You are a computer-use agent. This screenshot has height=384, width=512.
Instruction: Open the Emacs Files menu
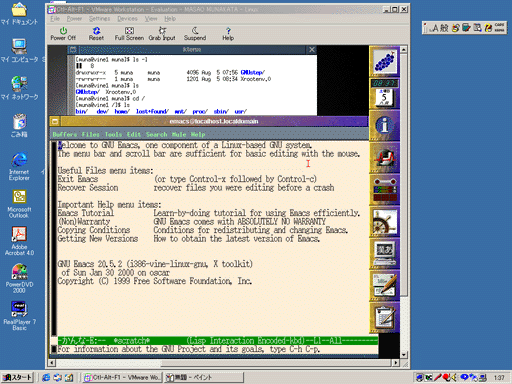91,134
